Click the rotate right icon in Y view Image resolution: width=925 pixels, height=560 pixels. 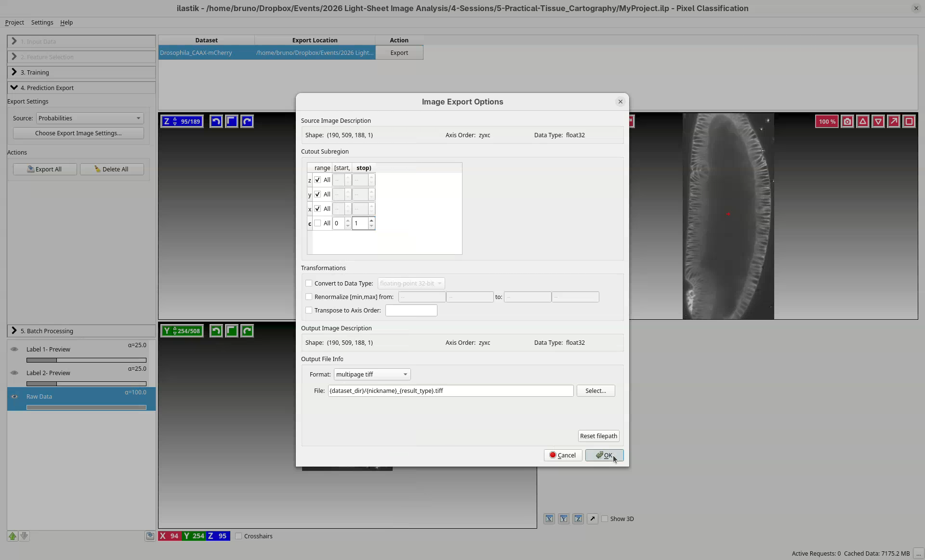coord(247,331)
